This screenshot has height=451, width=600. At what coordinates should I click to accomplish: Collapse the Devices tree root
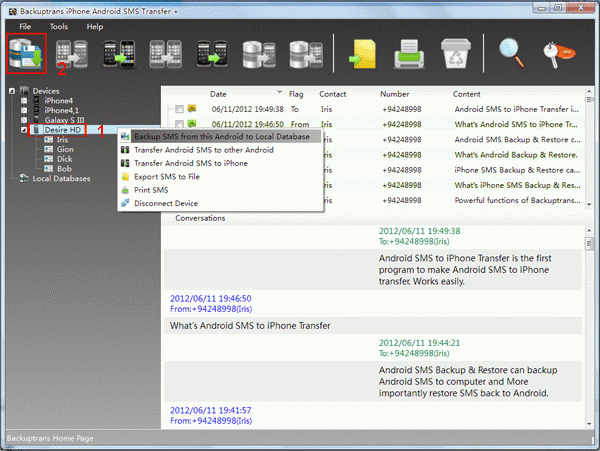[x=12, y=91]
